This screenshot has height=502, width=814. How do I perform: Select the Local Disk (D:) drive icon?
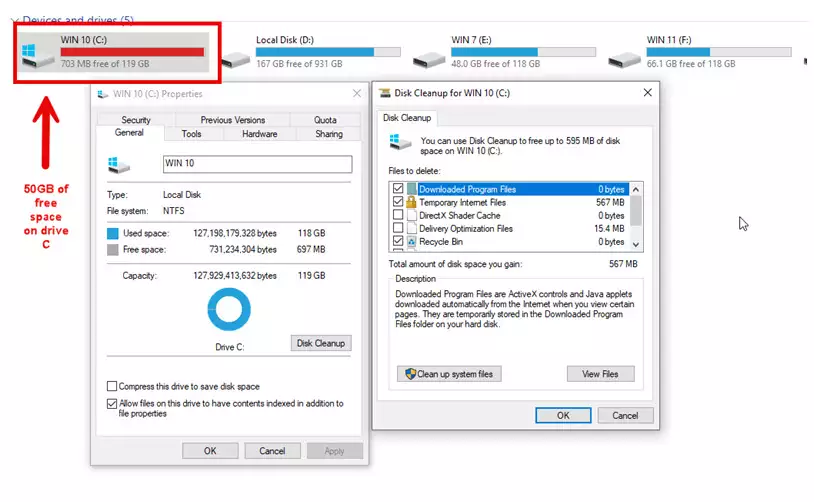(236, 60)
